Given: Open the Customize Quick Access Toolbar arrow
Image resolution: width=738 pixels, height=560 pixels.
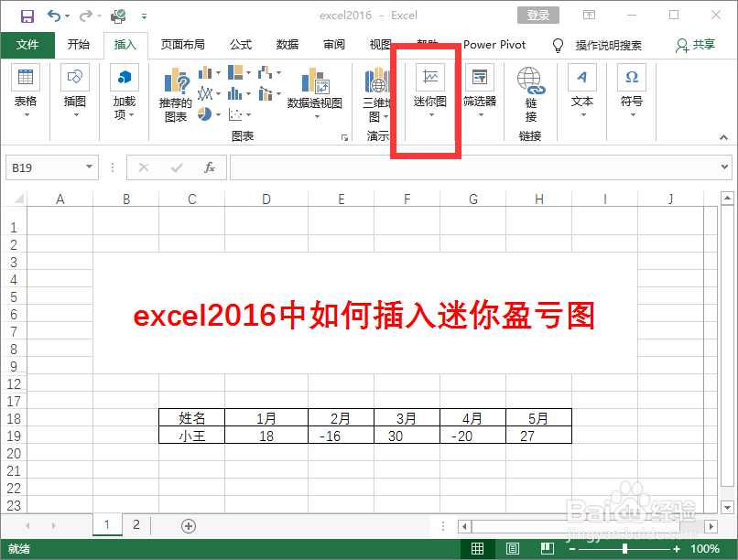Looking at the screenshot, I should [x=144, y=16].
